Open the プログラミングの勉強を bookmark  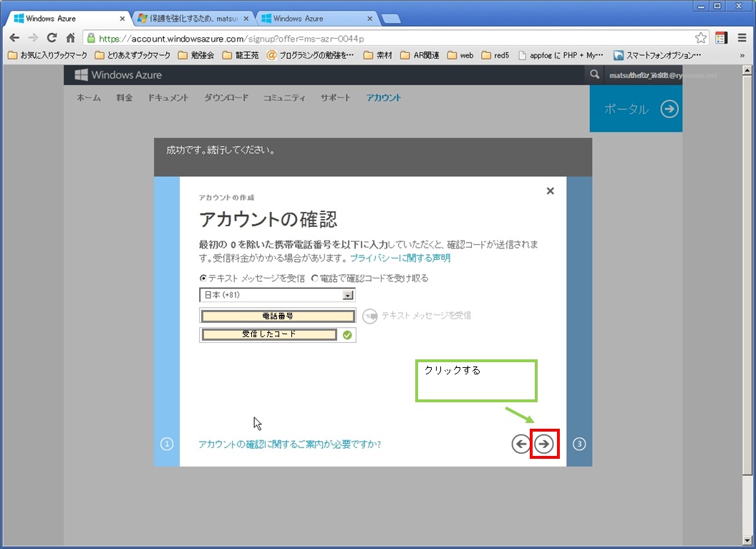click(310, 55)
